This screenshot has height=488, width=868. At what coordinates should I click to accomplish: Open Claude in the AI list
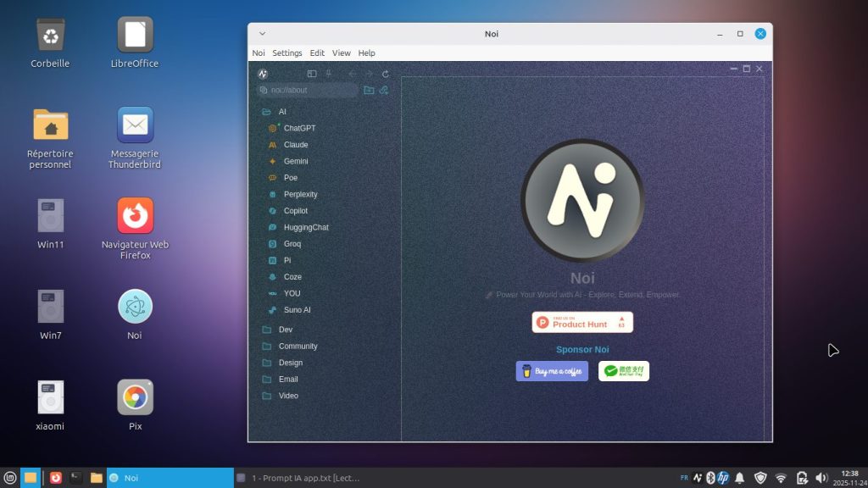coord(296,145)
